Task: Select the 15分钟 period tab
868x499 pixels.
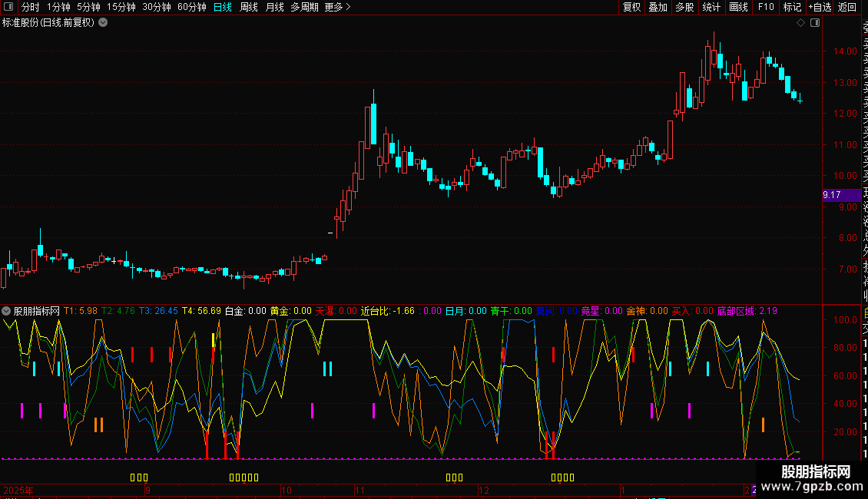Action: tap(121, 7)
